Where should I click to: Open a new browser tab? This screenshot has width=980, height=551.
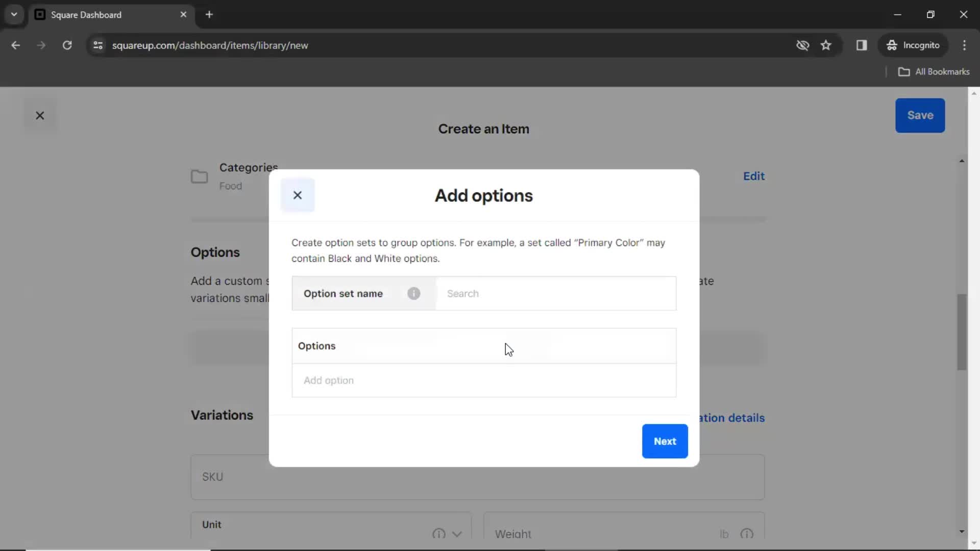(209, 15)
